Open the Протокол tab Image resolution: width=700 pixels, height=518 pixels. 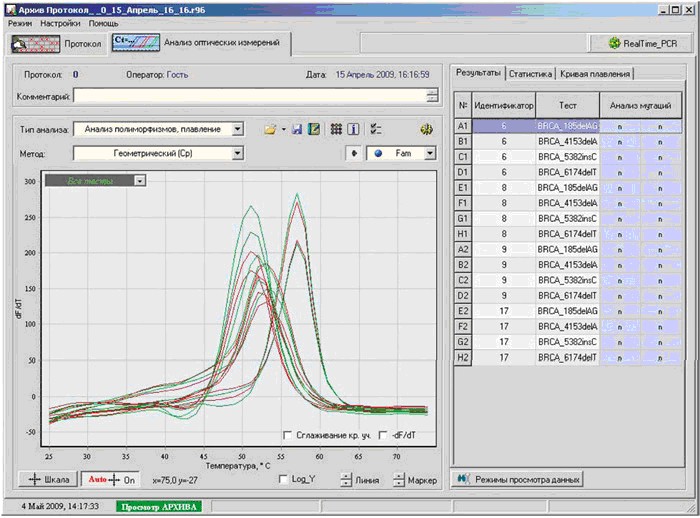click(x=57, y=44)
